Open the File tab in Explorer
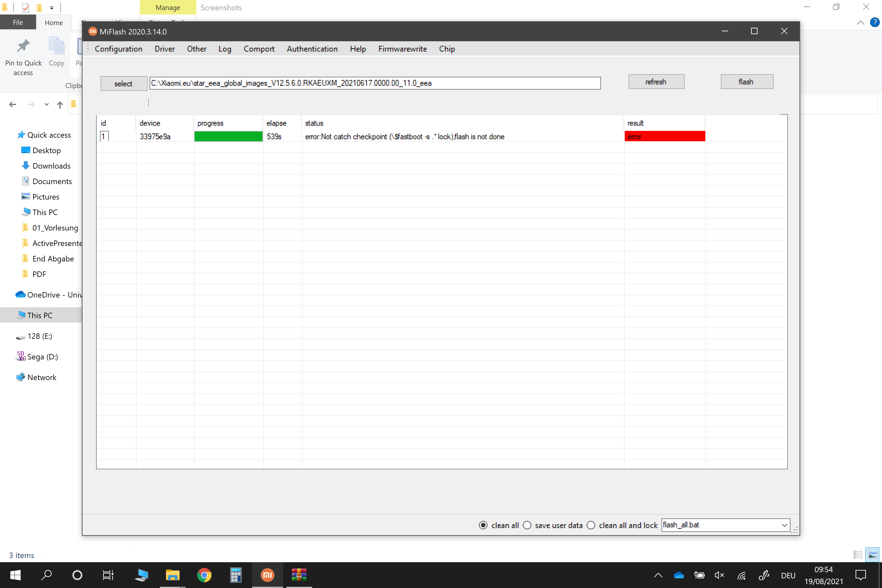 (x=18, y=22)
